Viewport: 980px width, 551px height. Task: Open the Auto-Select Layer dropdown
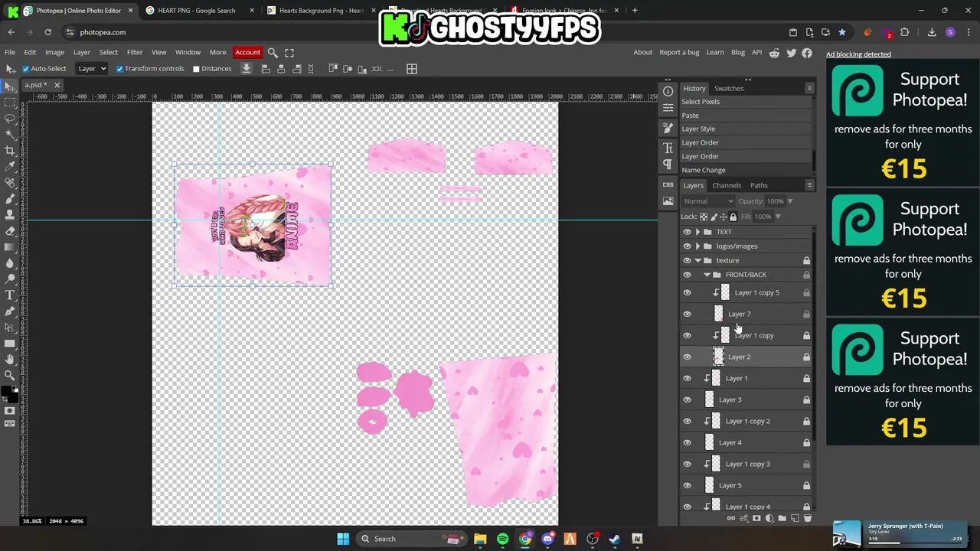click(92, 69)
